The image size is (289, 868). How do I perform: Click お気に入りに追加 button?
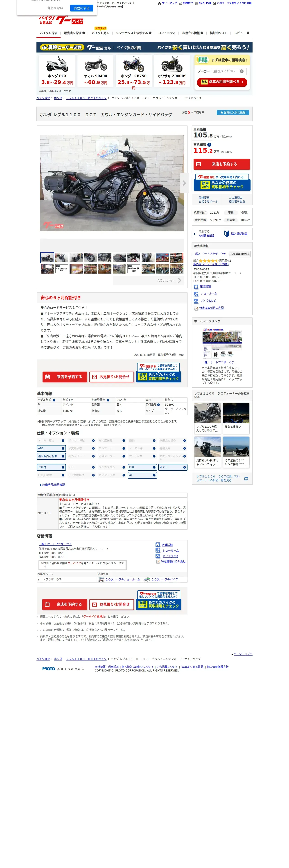(233, 112)
